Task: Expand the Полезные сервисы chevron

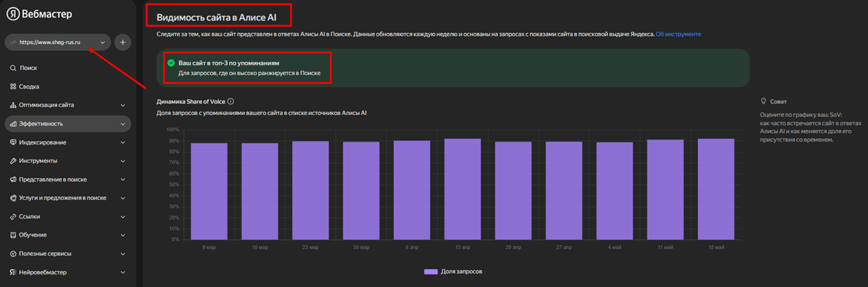Action: pyautogui.click(x=123, y=254)
